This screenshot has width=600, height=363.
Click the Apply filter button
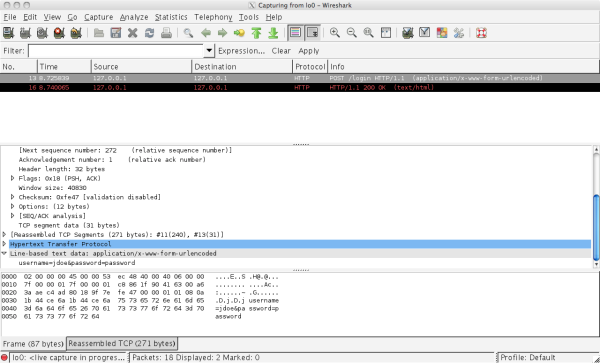[x=309, y=51]
